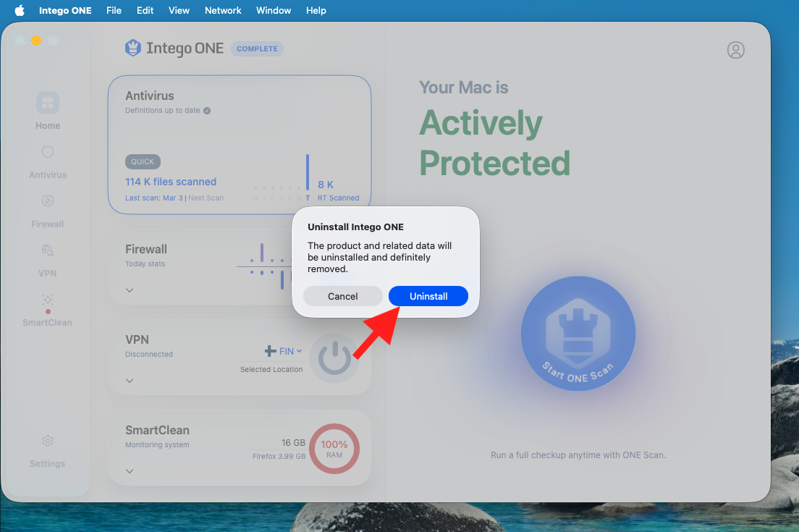
Task: Click 'Actively Protected' status heading
Action: 494,143
